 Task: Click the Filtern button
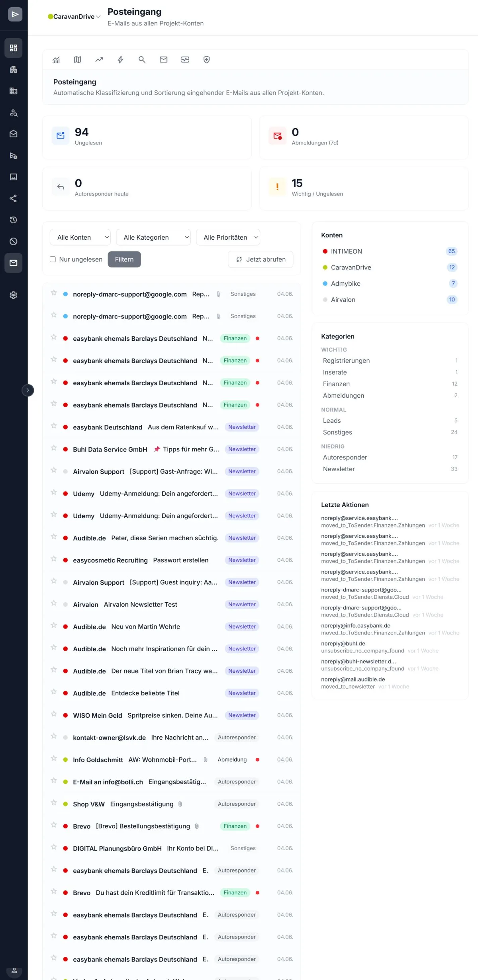(x=124, y=259)
